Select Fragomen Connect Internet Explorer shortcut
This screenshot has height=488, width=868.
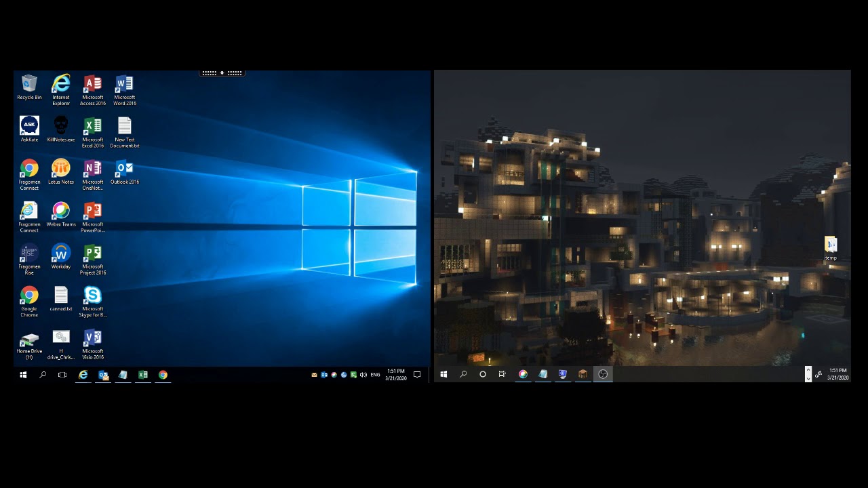point(29,217)
